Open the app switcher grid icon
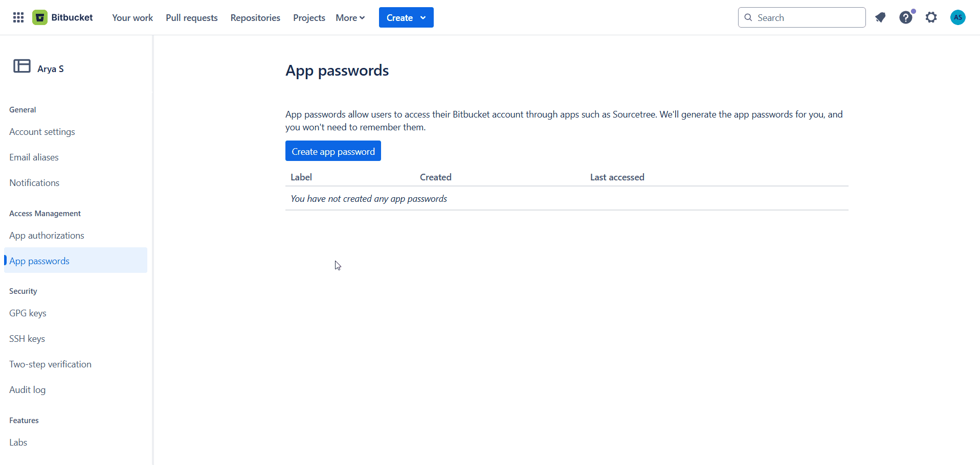This screenshot has height=465, width=980. point(18,17)
